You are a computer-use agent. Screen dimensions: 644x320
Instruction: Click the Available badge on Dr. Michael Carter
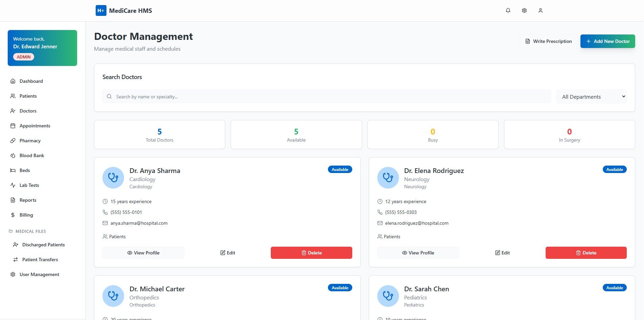[340, 288]
